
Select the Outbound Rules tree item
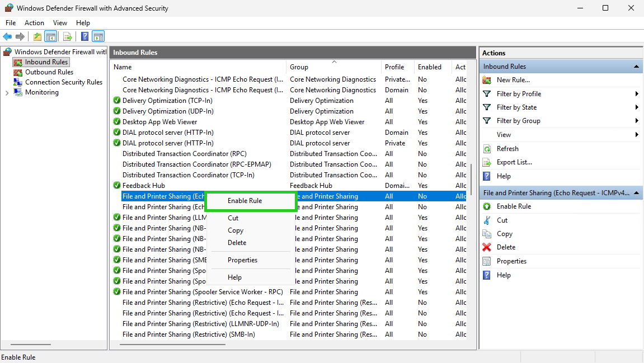48,72
